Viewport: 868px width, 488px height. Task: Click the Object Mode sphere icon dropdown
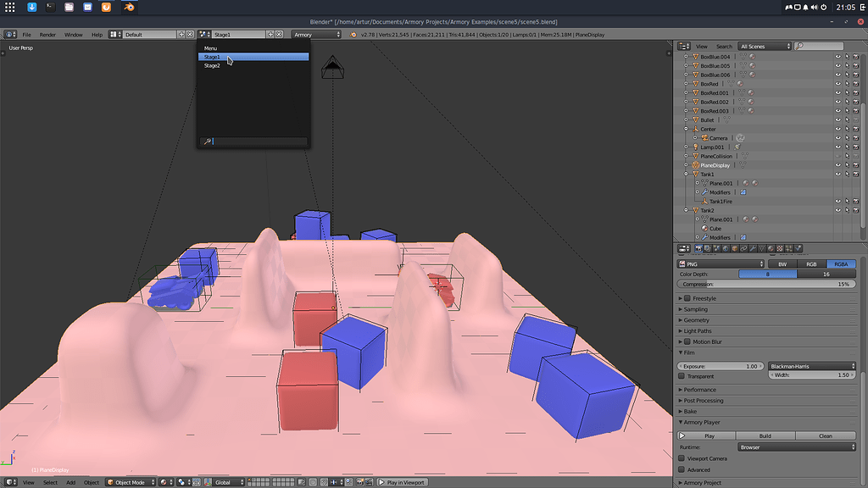point(130,481)
